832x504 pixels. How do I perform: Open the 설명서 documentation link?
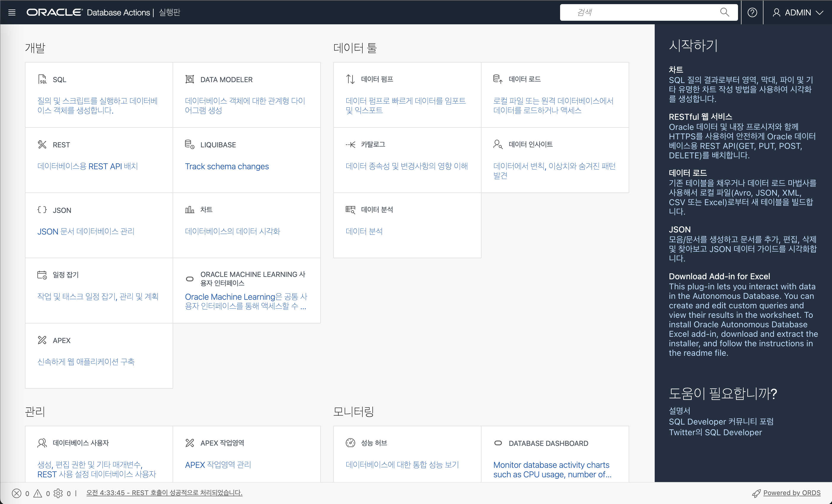680,411
